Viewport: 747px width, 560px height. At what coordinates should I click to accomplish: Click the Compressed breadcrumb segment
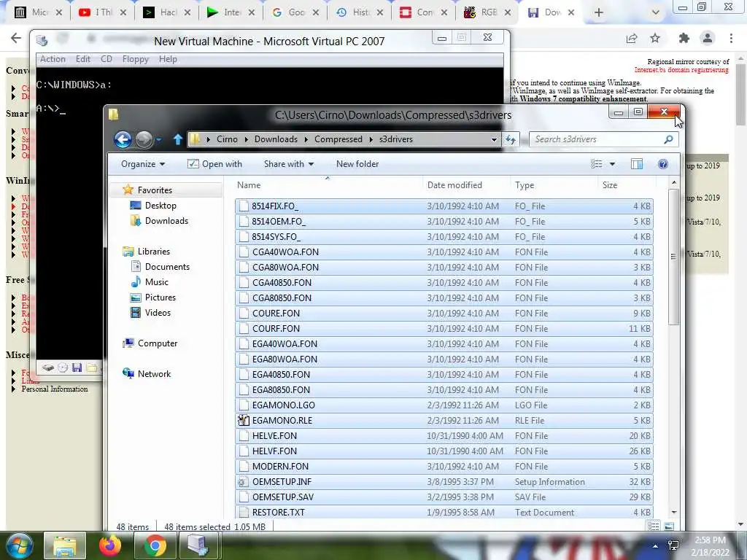(338, 139)
